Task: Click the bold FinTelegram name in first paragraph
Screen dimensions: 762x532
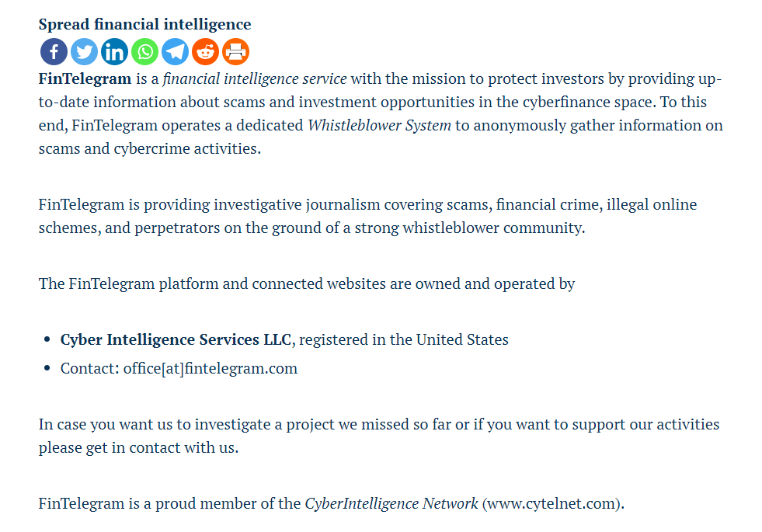Action: point(85,78)
